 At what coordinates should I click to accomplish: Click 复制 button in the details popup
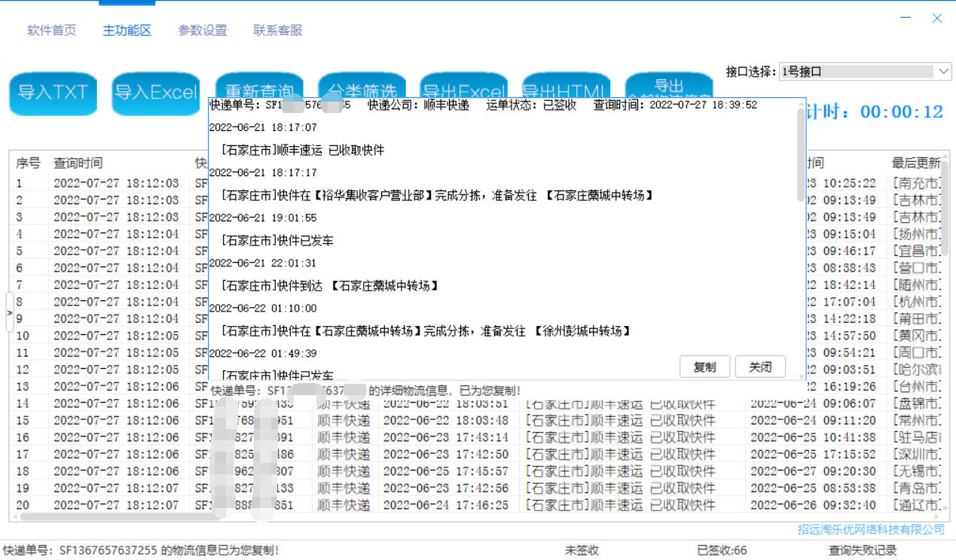pos(704,367)
